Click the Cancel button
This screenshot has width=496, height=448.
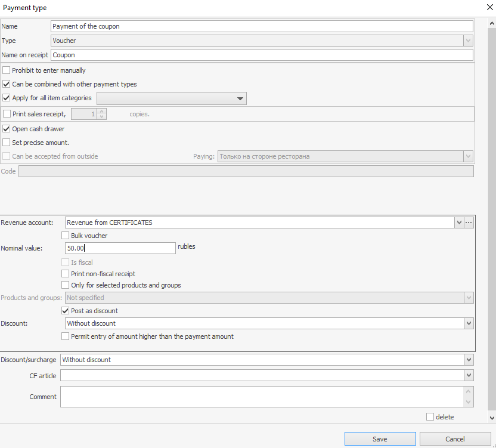click(x=455, y=439)
